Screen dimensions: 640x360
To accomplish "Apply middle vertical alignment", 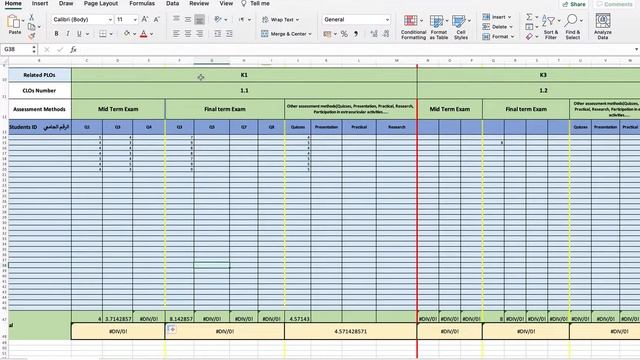I will 188,19.
